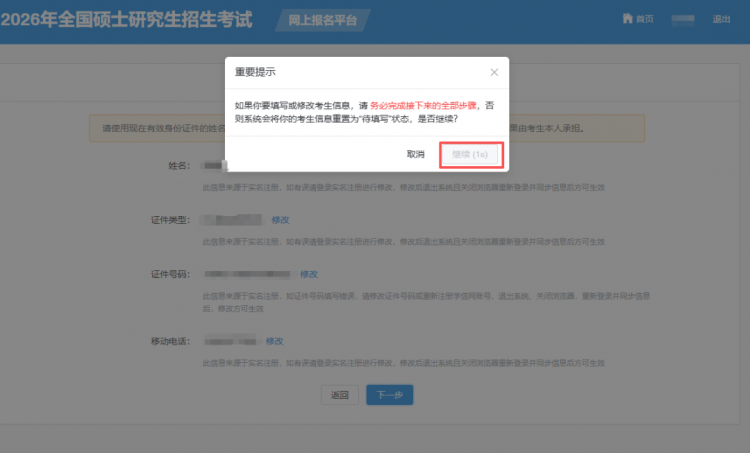Click the home icon in header
The width and height of the screenshot is (750, 453).
[627, 19]
